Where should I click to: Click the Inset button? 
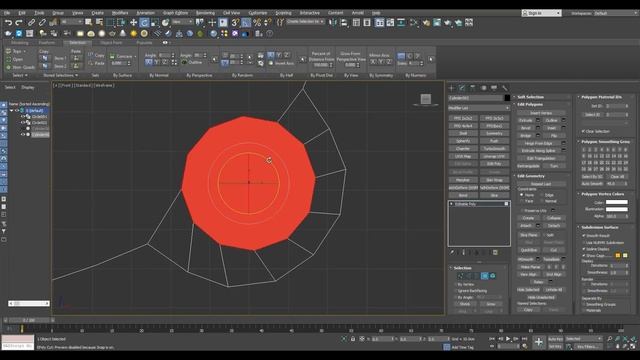551,128
